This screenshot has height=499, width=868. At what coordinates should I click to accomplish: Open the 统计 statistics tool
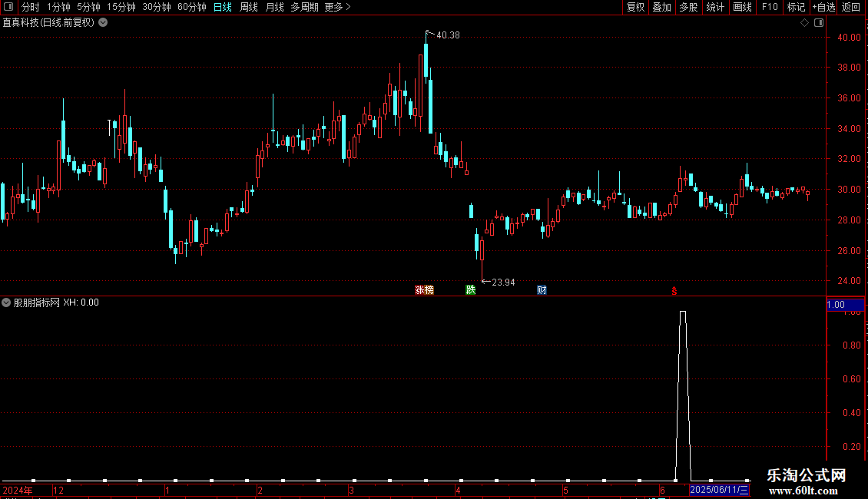click(715, 7)
